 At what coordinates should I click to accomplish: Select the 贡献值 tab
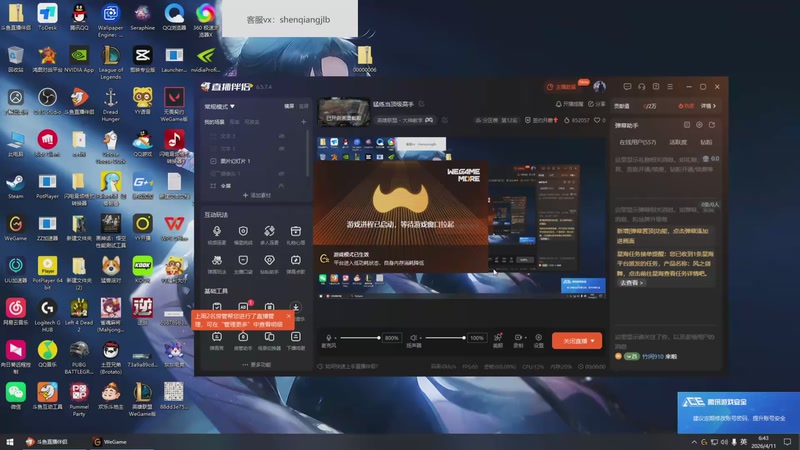[621, 106]
